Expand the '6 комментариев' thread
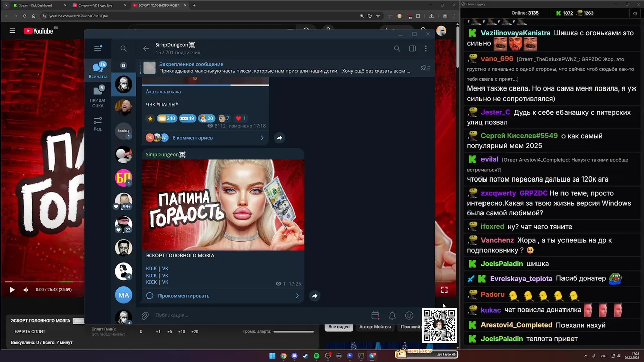This screenshot has height=362, width=644. 205,138
